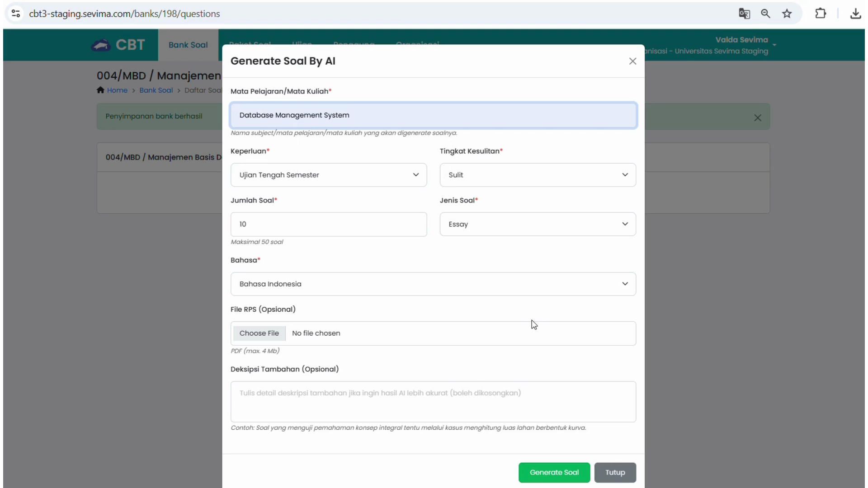Open the browser extensions puzzle icon
868x488 pixels.
tap(821, 14)
